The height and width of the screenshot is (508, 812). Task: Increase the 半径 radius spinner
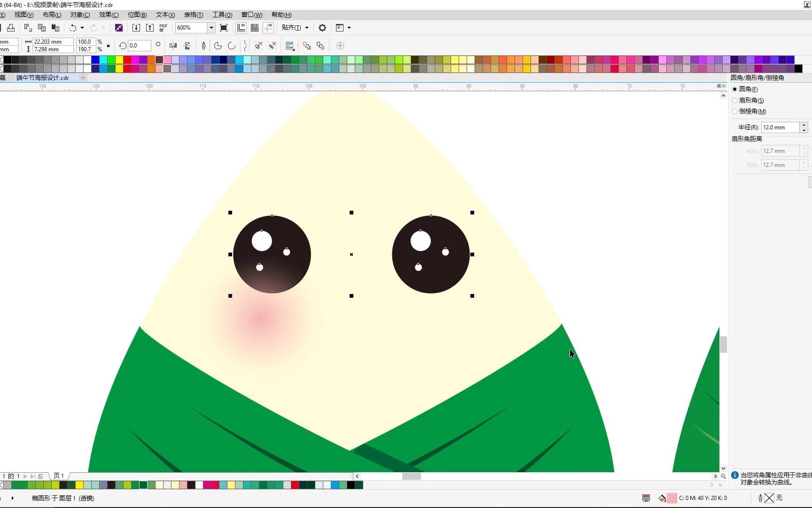point(804,125)
